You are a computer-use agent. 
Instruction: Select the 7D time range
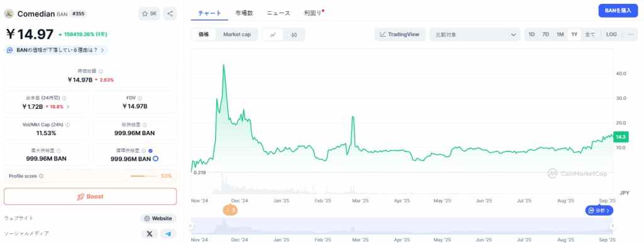(x=545, y=35)
